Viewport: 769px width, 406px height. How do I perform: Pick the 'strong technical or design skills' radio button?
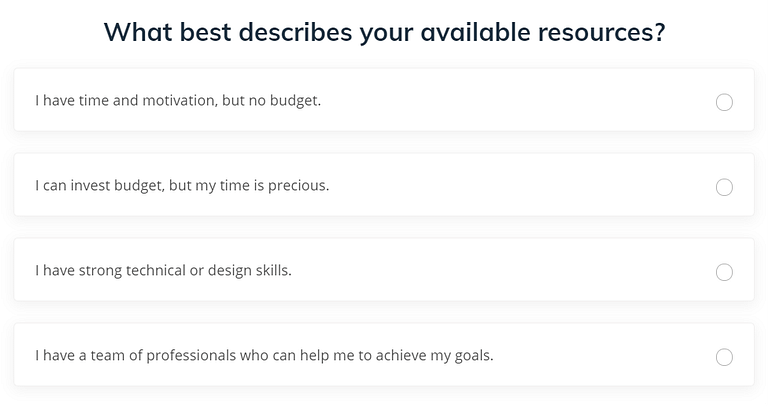click(x=724, y=272)
